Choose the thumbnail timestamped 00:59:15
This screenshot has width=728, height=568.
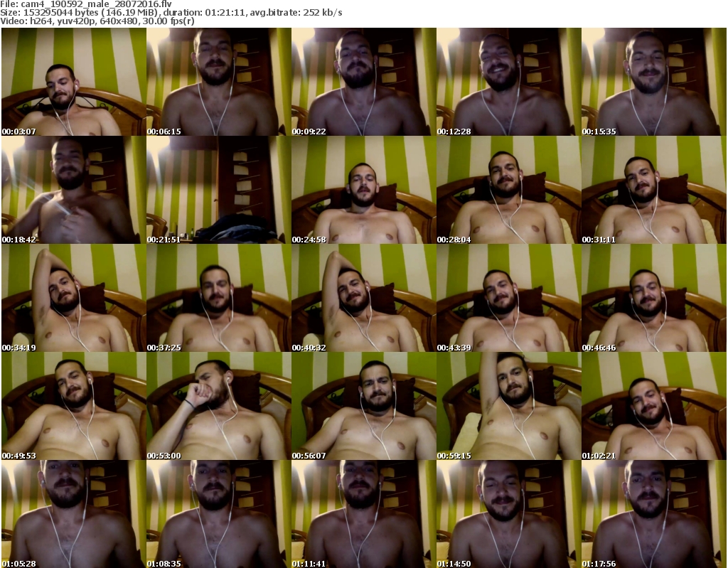tap(508, 406)
